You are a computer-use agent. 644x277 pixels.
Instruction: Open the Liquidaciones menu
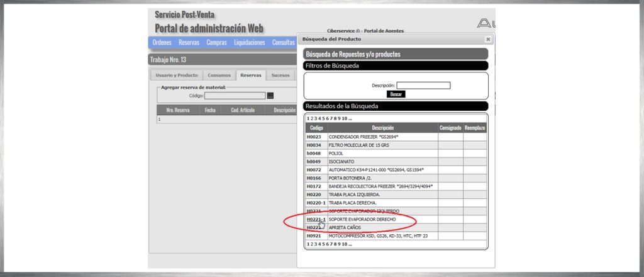click(249, 43)
